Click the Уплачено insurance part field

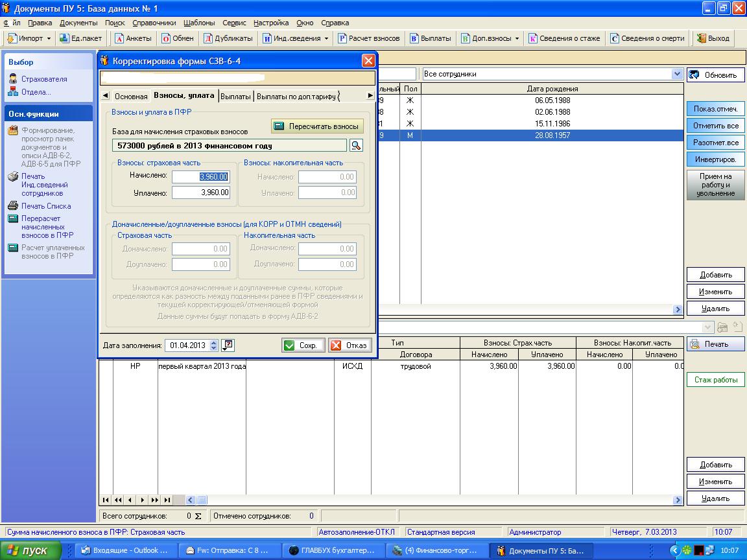(200, 192)
